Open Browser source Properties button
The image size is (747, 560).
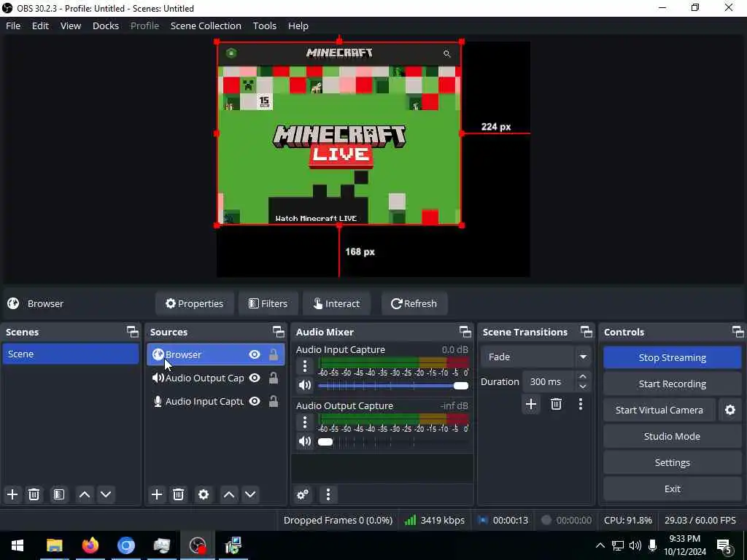tap(194, 303)
